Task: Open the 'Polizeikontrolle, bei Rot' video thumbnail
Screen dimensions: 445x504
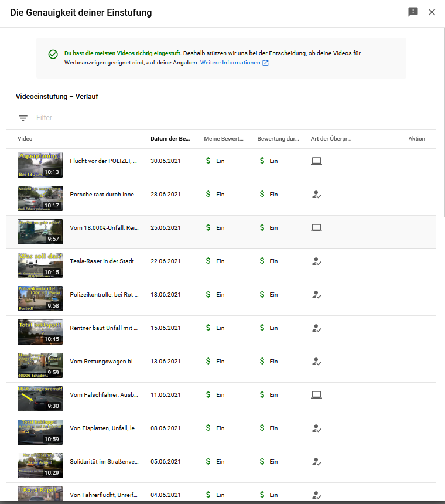Action: (x=40, y=298)
